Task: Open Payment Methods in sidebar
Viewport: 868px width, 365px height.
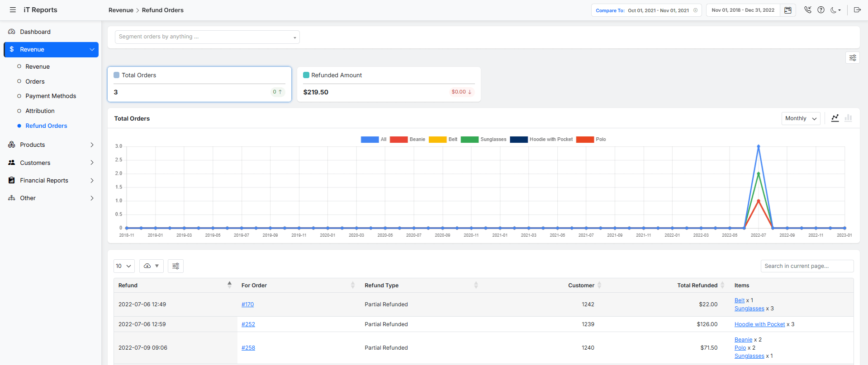Action: 51,96
